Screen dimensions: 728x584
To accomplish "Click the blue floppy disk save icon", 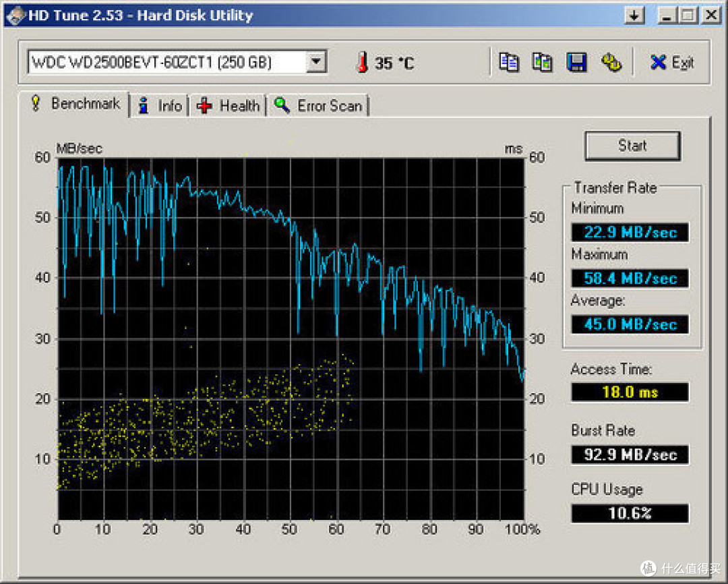I will tap(576, 62).
